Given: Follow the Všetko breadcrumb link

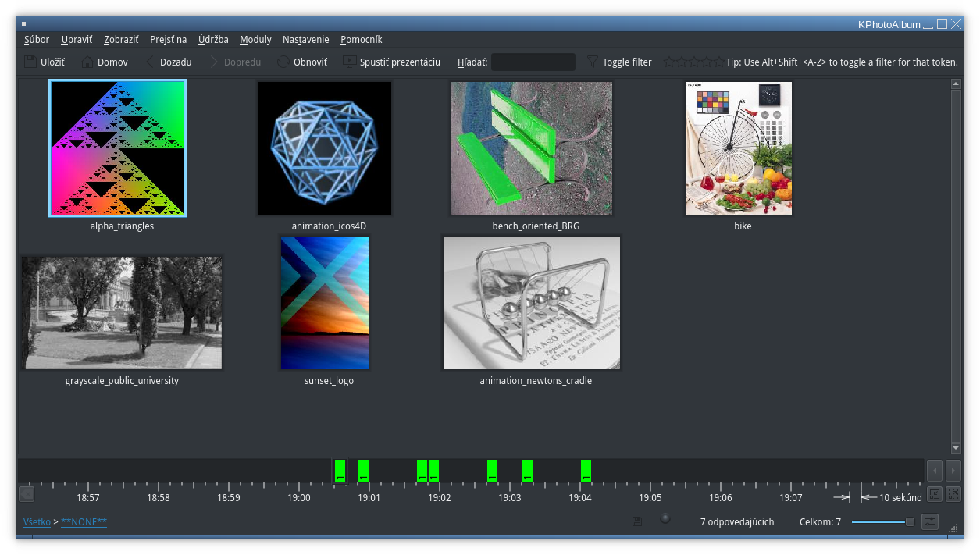Looking at the screenshot, I should coord(37,521).
